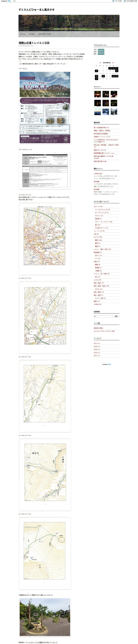Open the course map 3 image
This screenshot has height=644, width=138.
click(x=45, y=396)
